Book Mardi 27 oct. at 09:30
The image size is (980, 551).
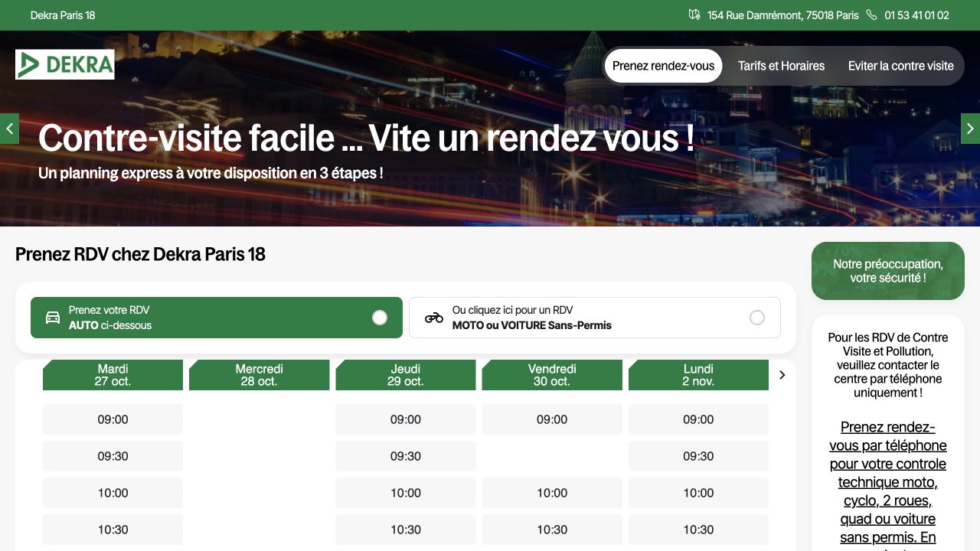113,456
